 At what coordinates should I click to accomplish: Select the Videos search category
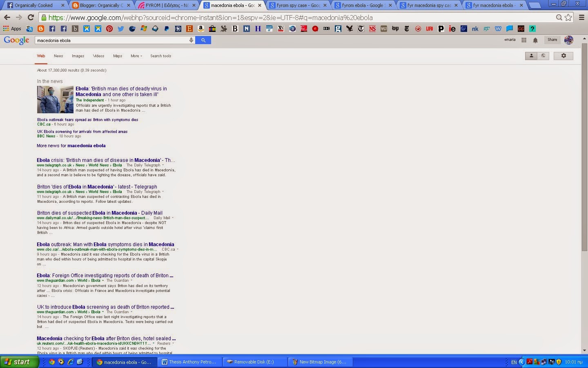(x=98, y=56)
